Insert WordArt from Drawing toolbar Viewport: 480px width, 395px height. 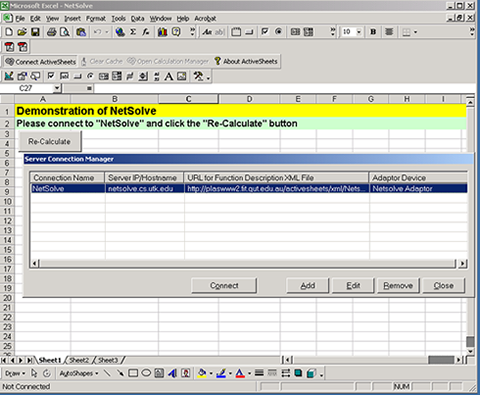(172, 373)
